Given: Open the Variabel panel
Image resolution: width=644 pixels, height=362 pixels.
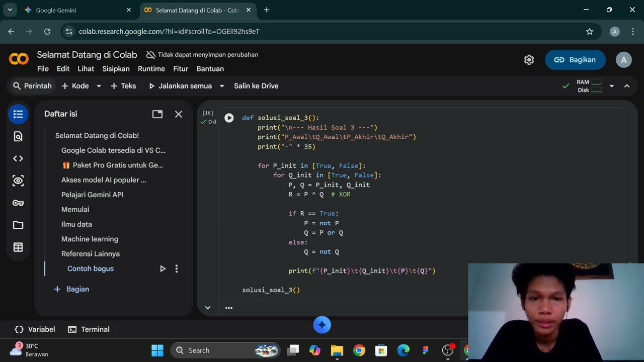Looking at the screenshot, I should [x=35, y=329].
